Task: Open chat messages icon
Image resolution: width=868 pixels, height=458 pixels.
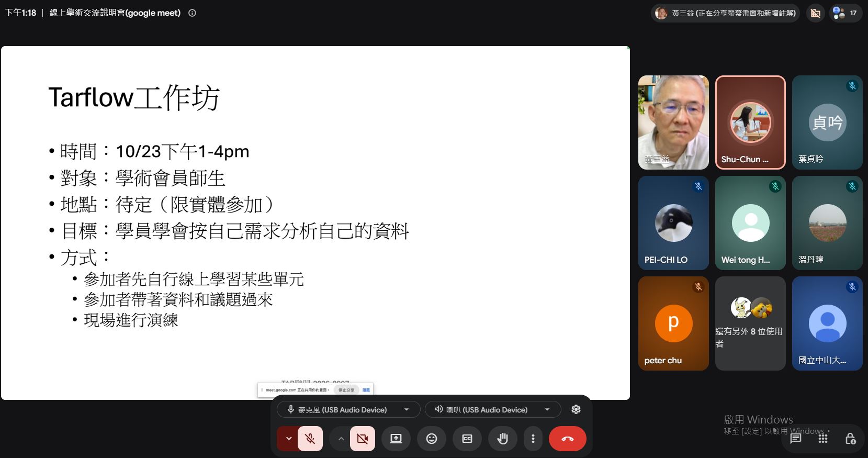Action: click(x=796, y=438)
